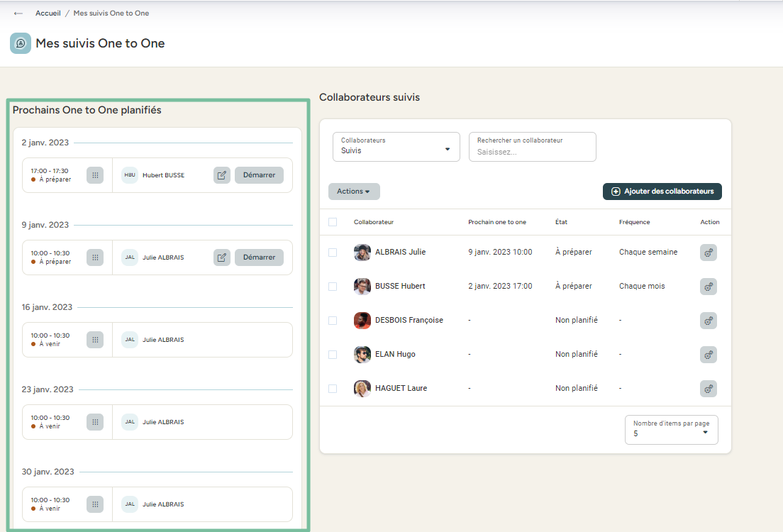The width and height of the screenshot is (783, 532).
Task: Click the back arrow in breadcrumb
Action: coord(18,13)
